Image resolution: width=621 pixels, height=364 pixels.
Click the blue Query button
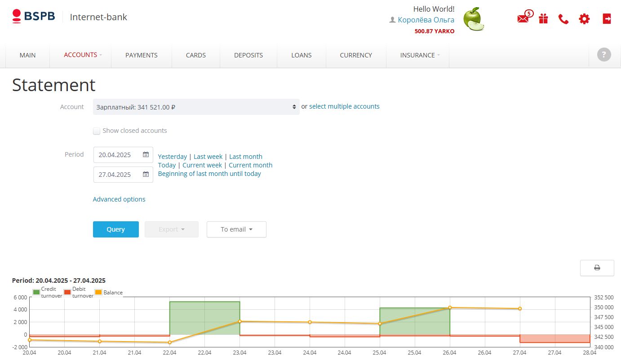[115, 229]
